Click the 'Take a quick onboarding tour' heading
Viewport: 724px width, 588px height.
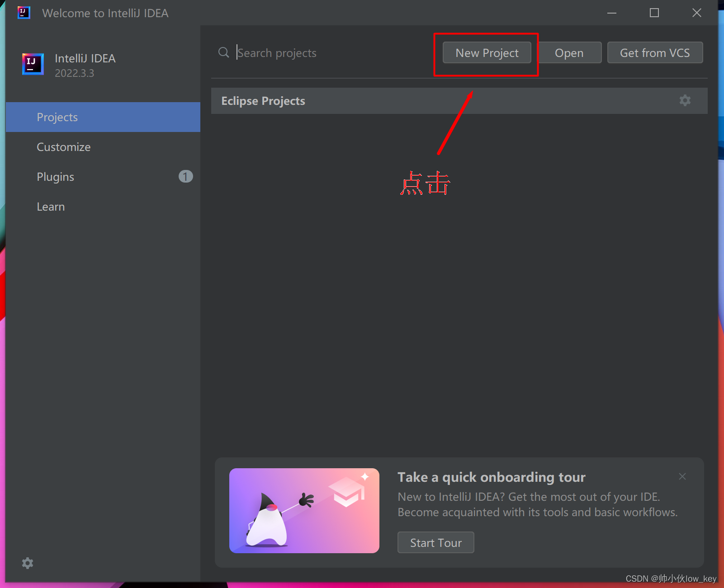(492, 477)
